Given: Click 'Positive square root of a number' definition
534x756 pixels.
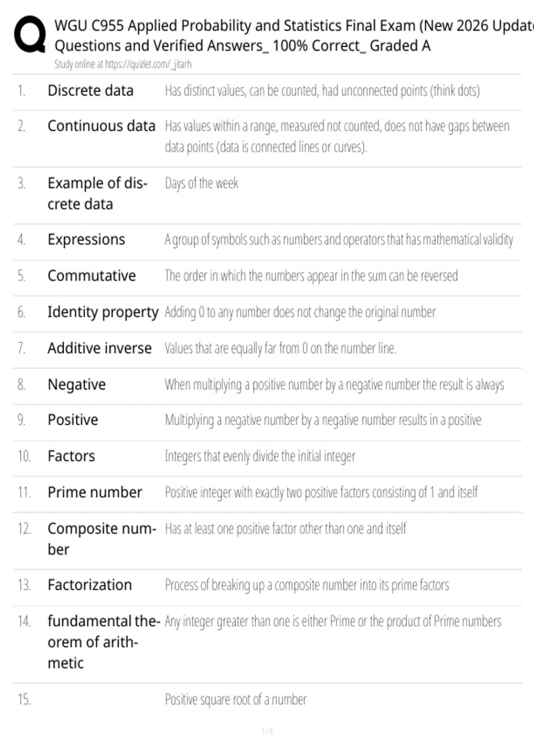Looking at the screenshot, I should (236, 700).
